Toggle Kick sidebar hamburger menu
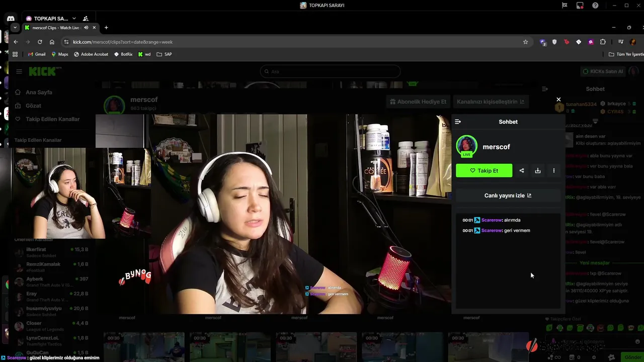Screen dimensions: 644x362 [x=19, y=71]
